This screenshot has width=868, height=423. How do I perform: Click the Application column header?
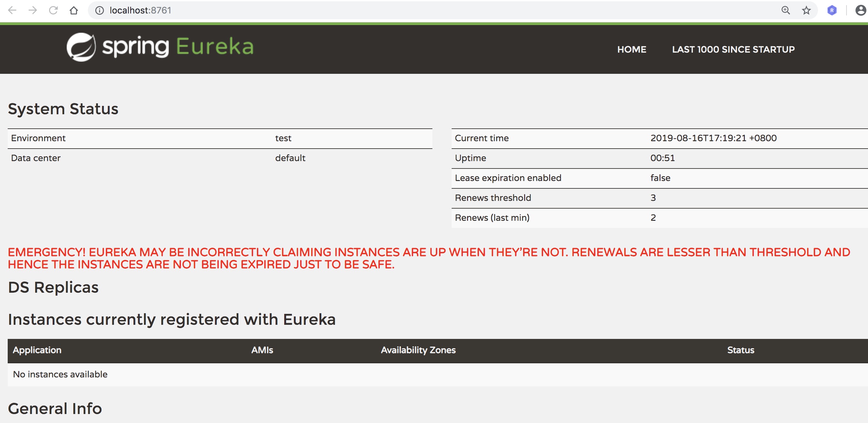pyautogui.click(x=37, y=350)
